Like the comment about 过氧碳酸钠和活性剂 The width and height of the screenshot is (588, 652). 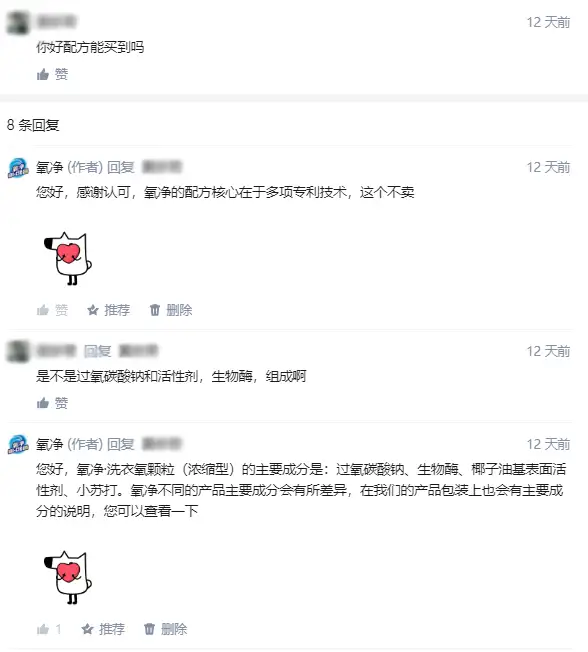[52, 403]
